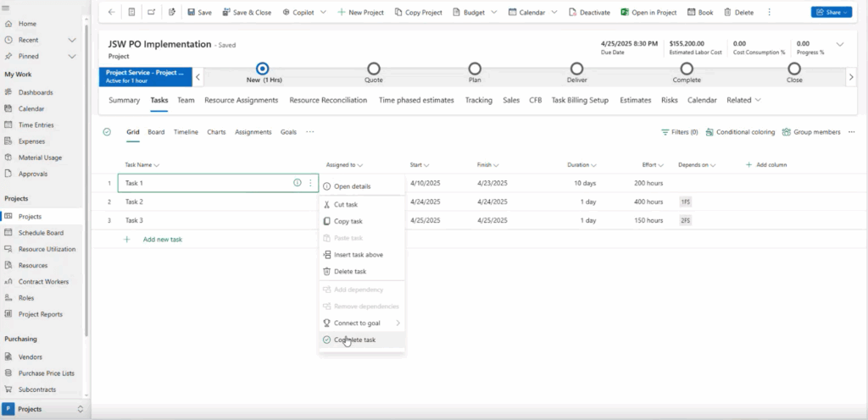Expand Recent in the sidebar

coord(71,40)
